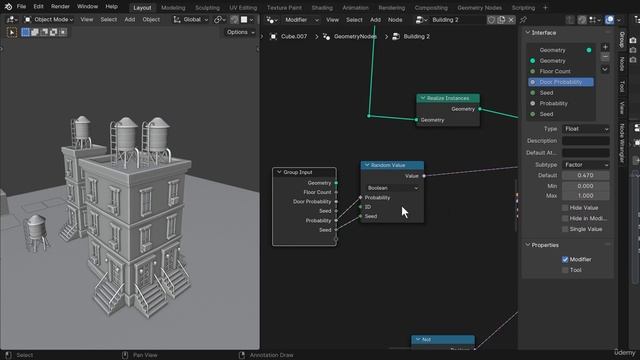640x360 pixels.
Task: Open the Render menu
Action: 60,7
